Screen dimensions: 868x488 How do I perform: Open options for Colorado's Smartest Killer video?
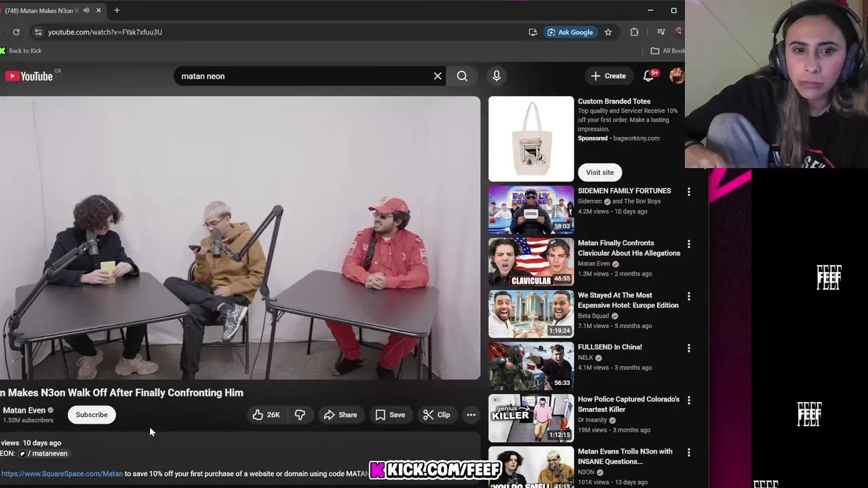689,400
